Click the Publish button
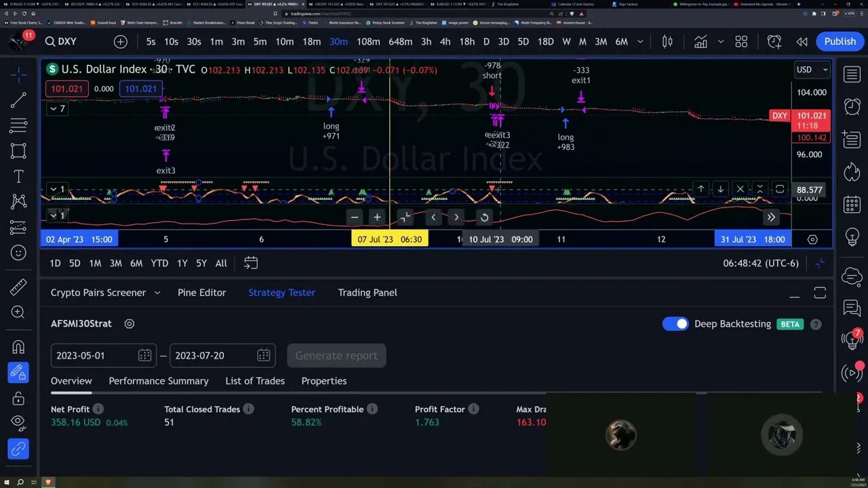 point(840,41)
